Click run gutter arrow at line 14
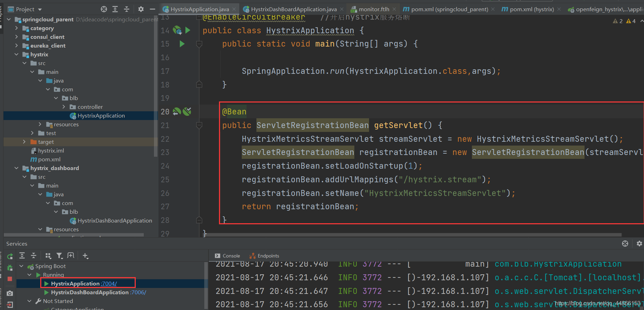 tap(188, 30)
